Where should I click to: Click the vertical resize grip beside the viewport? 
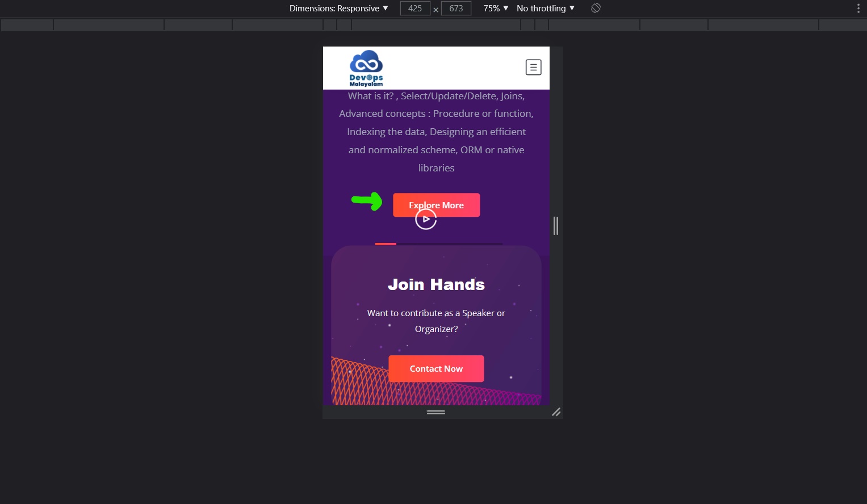point(556,225)
